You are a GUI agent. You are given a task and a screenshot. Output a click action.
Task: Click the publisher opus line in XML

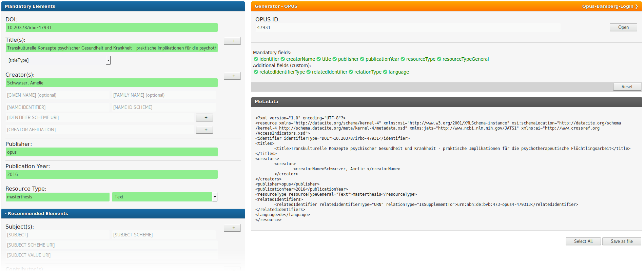pyautogui.click(x=287, y=184)
